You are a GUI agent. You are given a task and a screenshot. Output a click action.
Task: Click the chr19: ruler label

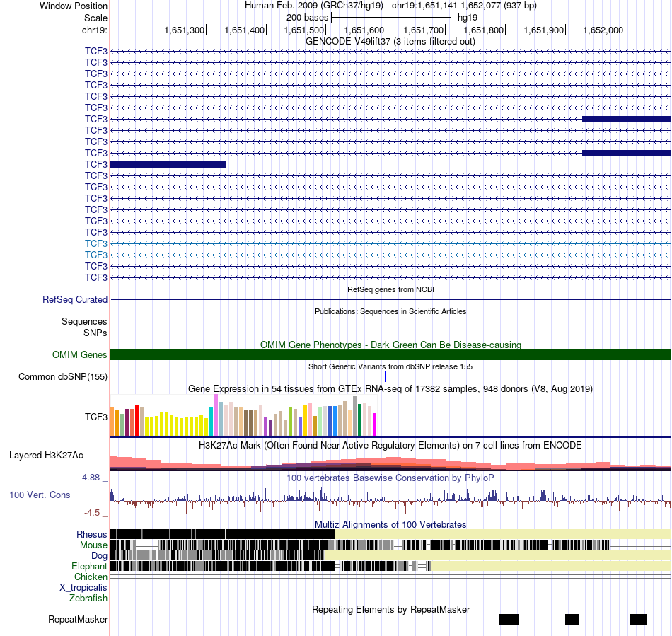pos(94,30)
